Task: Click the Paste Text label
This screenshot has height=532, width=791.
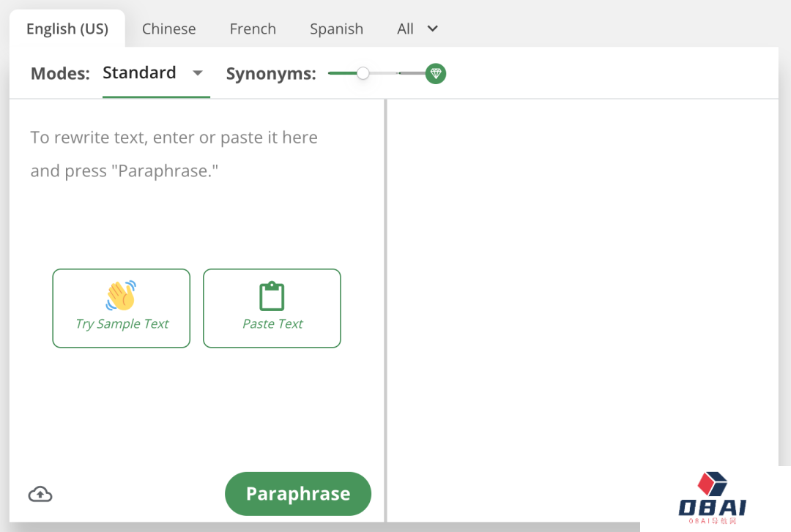Action: point(272,324)
